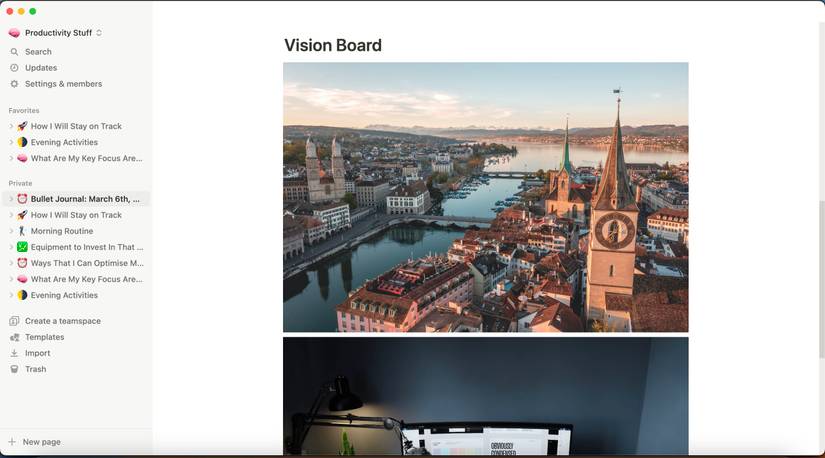The width and height of the screenshot is (825, 458).
Task: Open Search in the sidebar
Action: click(38, 52)
